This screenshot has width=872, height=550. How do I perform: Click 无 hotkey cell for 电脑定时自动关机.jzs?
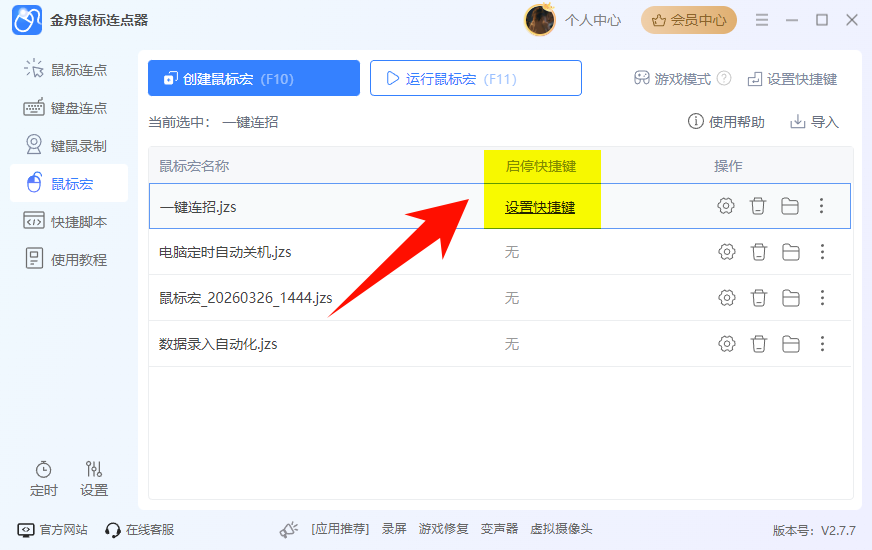[x=512, y=252]
